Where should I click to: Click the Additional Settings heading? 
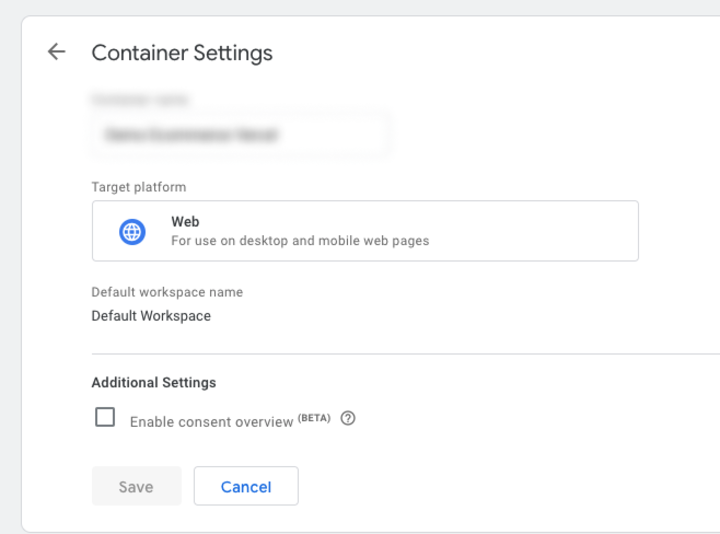(x=153, y=382)
